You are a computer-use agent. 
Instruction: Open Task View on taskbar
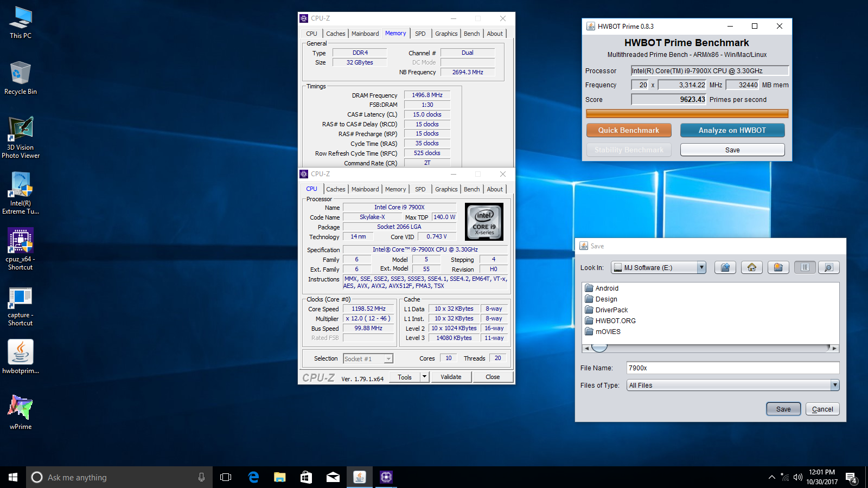pyautogui.click(x=226, y=477)
